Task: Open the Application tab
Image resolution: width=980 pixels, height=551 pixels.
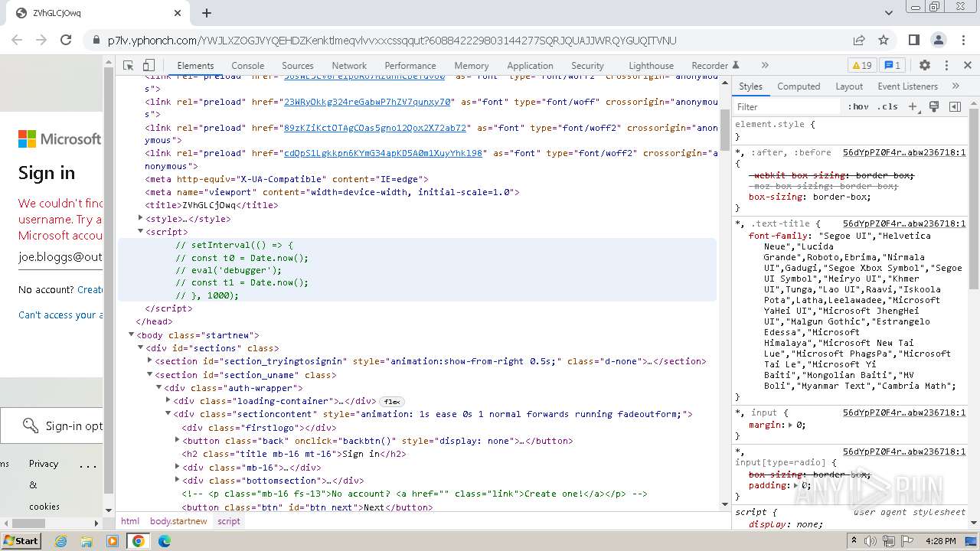Action: click(x=530, y=66)
